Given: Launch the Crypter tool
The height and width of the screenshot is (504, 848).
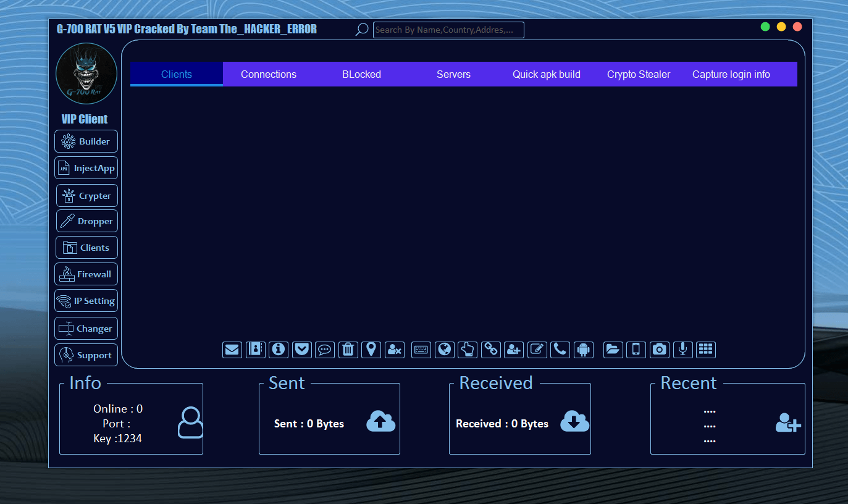Looking at the screenshot, I should coord(86,195).
